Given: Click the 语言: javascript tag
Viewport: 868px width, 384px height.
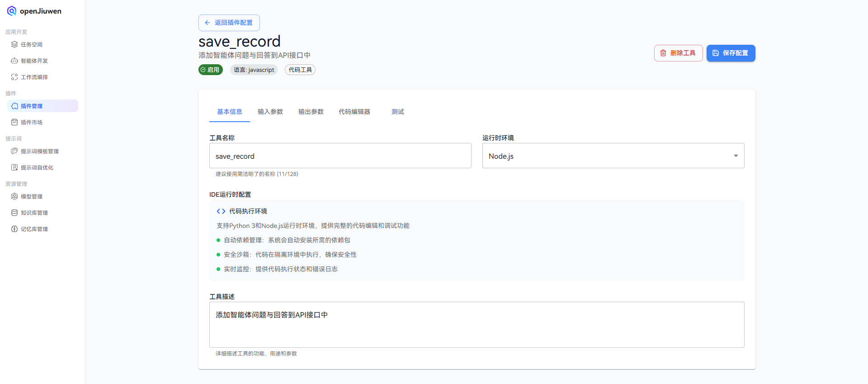Looking at the screenshot, I should pos(254,70).
